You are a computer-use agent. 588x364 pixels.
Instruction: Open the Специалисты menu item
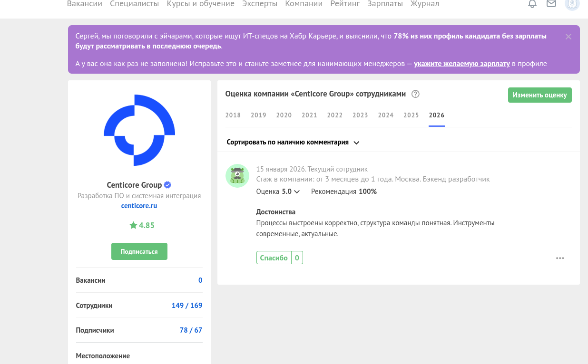click(x=135, y=4)
